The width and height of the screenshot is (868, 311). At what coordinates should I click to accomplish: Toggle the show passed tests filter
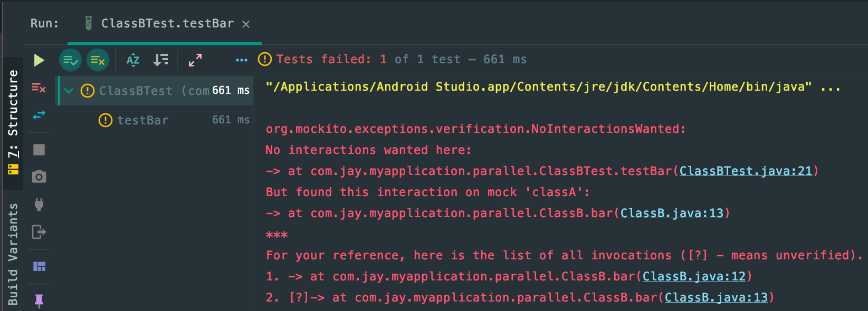coord(70,60)
